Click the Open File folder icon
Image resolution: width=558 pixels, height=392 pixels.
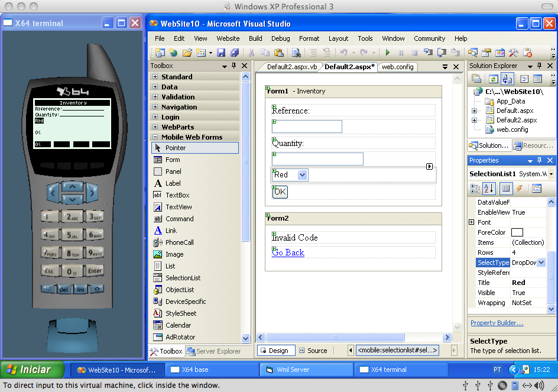(187, 53)
